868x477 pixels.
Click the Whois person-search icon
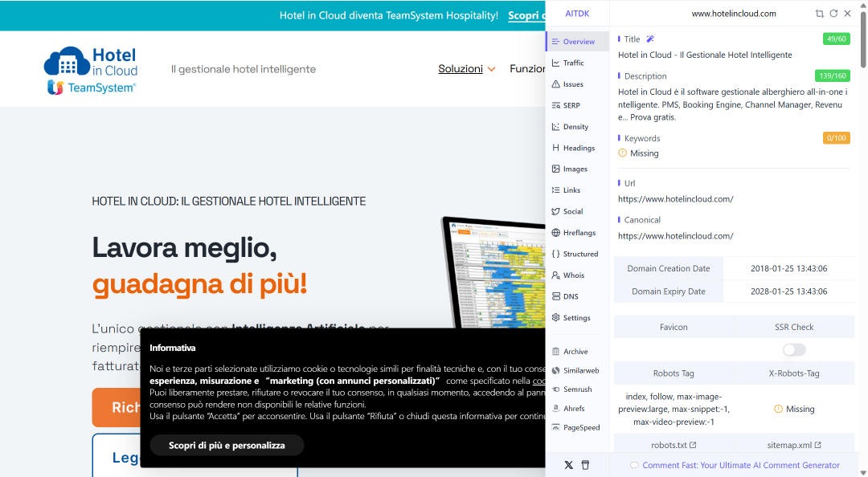click(556, 275)
